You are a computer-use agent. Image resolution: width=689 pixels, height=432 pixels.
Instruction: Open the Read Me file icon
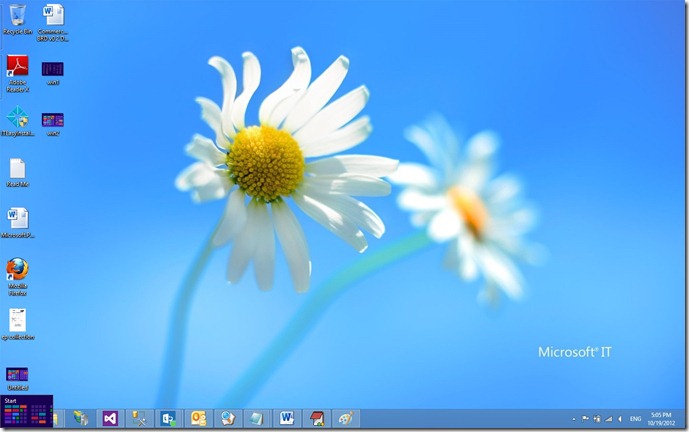click(18, 173)
